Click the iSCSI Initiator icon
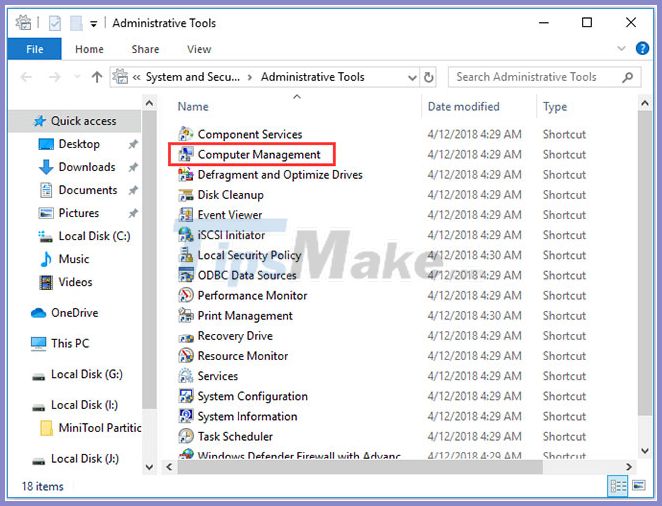Viewport: 662px width, 506px height. [186, 235]
